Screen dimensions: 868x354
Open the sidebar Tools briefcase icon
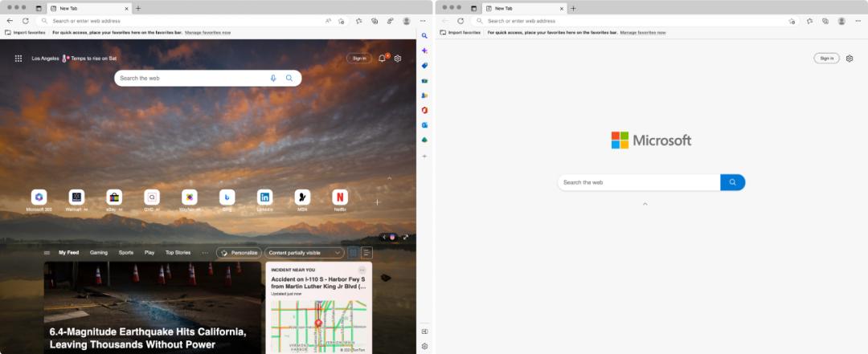click(x=424, y=80)
